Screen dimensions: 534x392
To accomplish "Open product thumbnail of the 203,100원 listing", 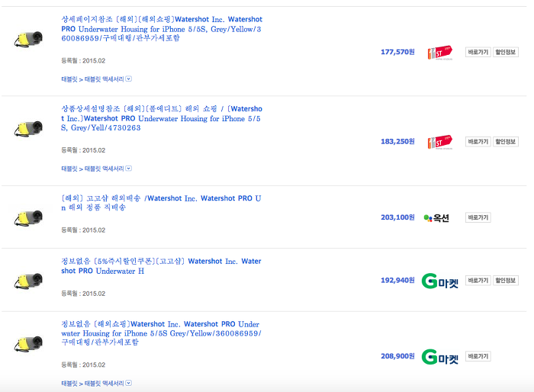I will pyautogui.click(x=28, y=217).
